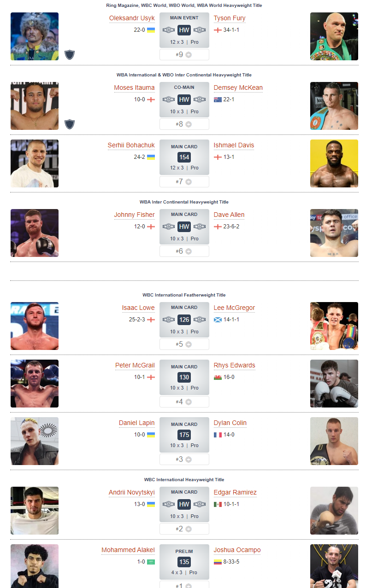Click Serhii Bohachuk's photo thumbnail
Screen dimensions: 366x588
pyautogui.click(x=35, y=163)
